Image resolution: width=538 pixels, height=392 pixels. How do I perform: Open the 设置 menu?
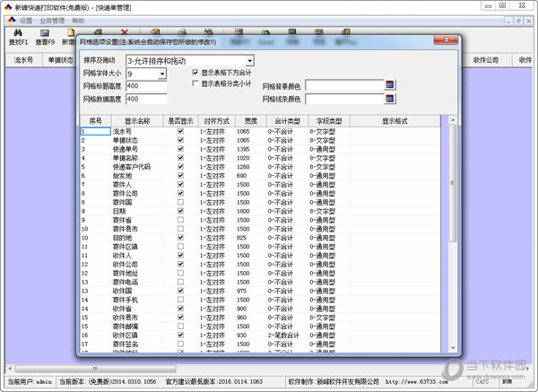26,21
